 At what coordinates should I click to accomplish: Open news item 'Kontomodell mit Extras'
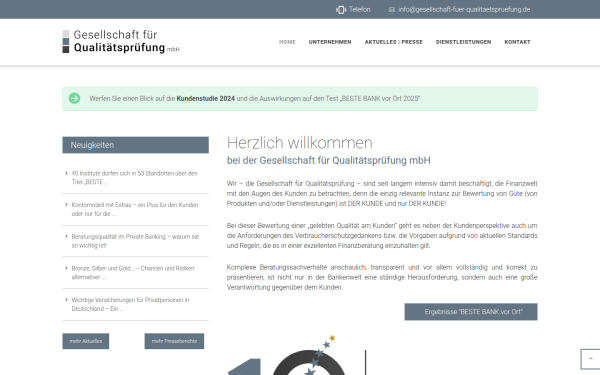135,209
